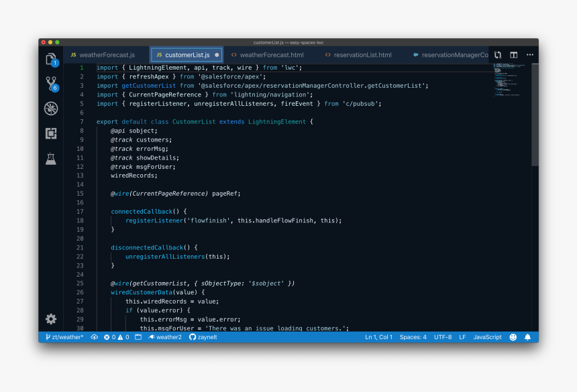Open the More Actions editor menu
The width and height of the screenshot is (577, 392).
(530, 54)
